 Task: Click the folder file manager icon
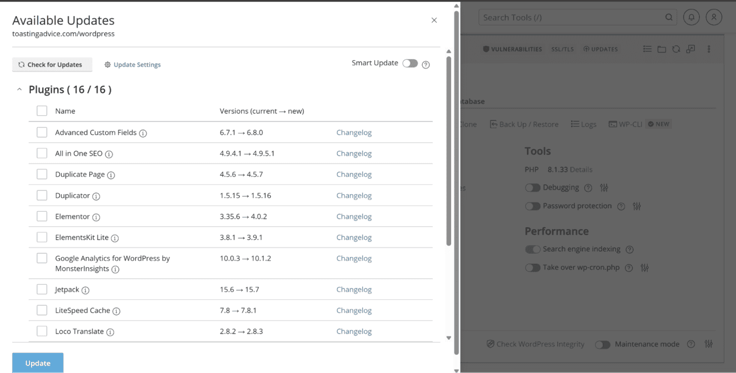[661, 49]
